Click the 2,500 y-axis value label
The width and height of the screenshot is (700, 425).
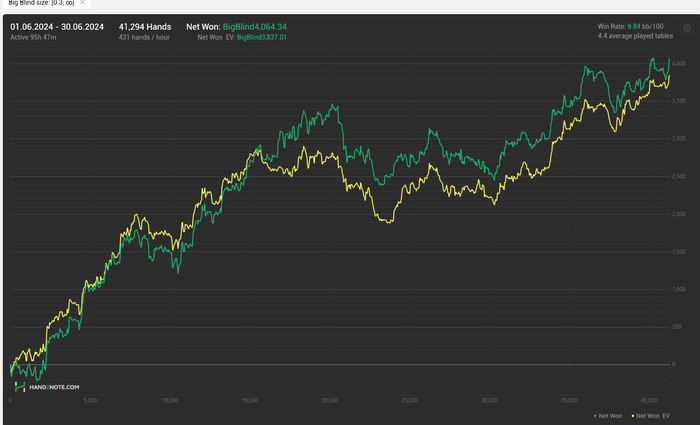pos(679,177)
